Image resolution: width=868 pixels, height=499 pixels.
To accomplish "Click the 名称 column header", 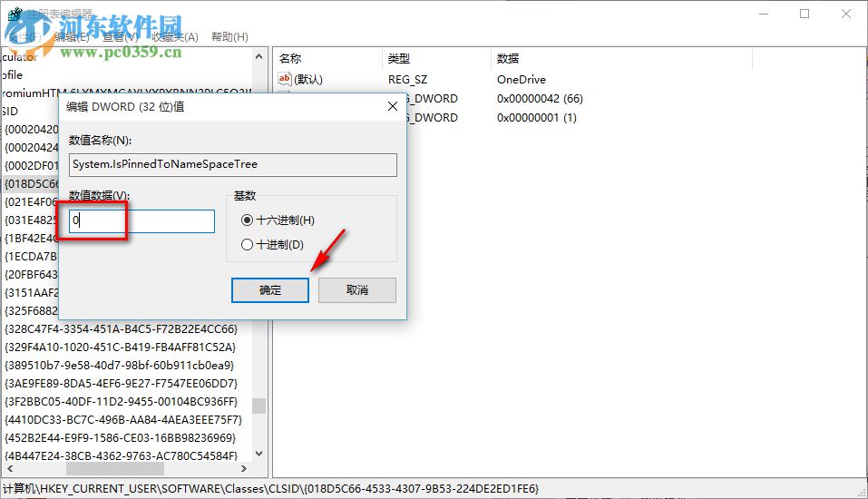I will [290, 59].
